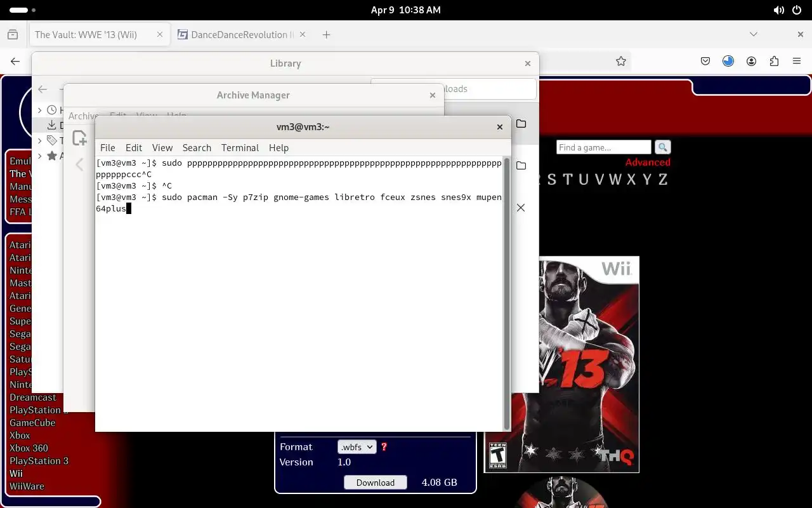Click the Download button
This screenshot has height=508, width=812.
click(x=376, y=483)
